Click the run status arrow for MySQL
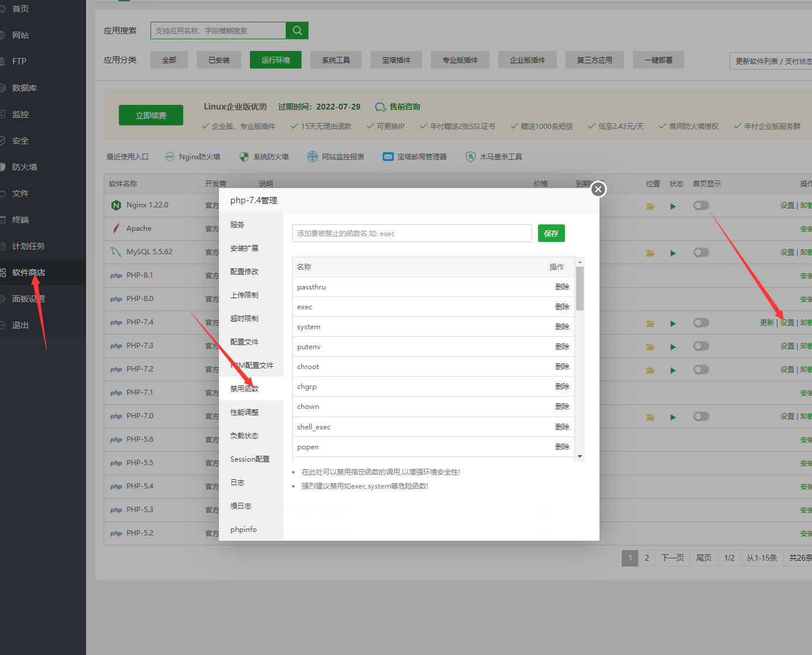This screenshot has width=812, height=655. pyautogui.click(x=673, y=253)
